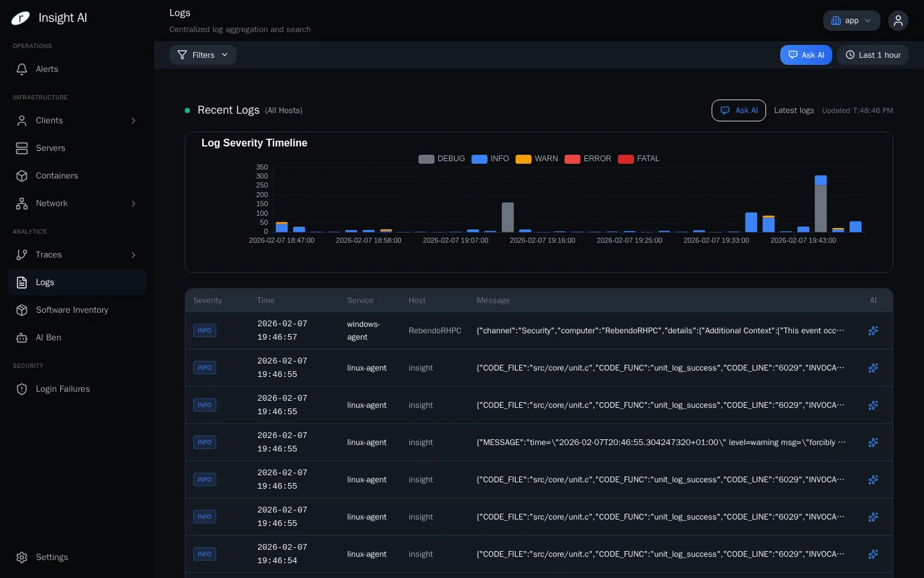Click the clock icon in Last 1 hour

point(850,55)
